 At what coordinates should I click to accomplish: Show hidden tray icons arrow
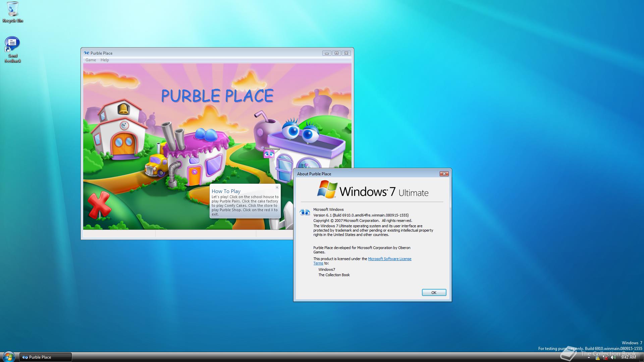point(589,358)
